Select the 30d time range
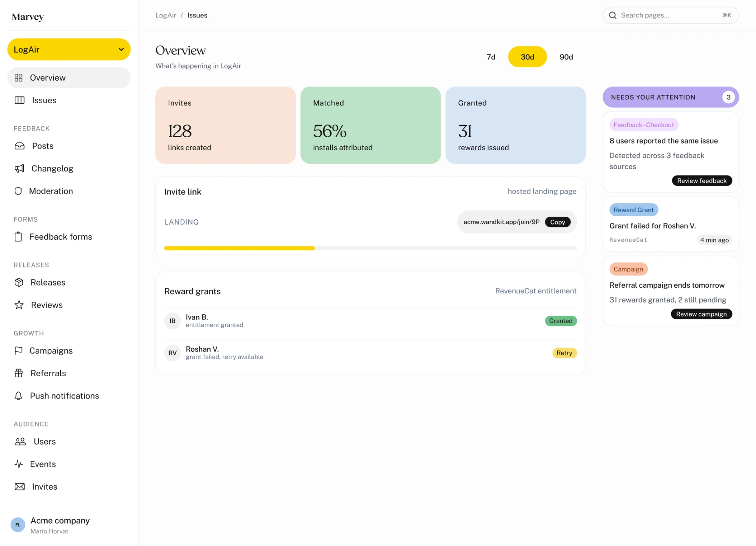This screenshot has width=756, height=546. tap(527, 57)
